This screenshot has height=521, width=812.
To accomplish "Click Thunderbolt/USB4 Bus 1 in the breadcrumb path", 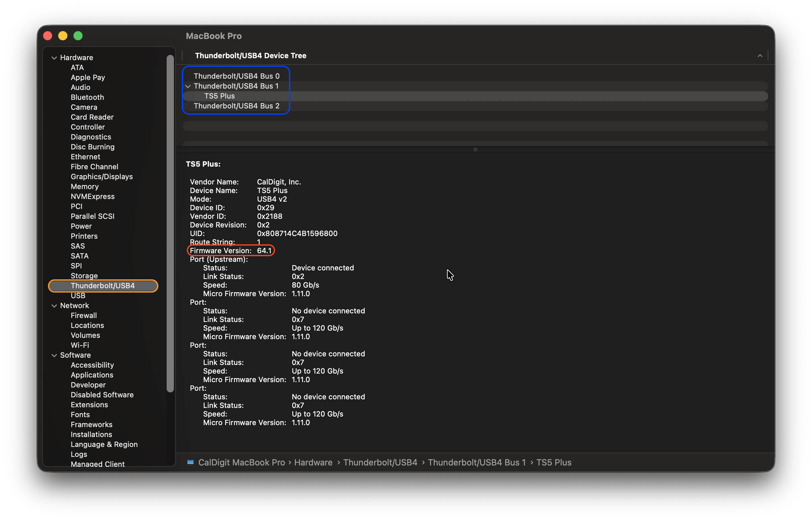I will click(x=477, y=462).
